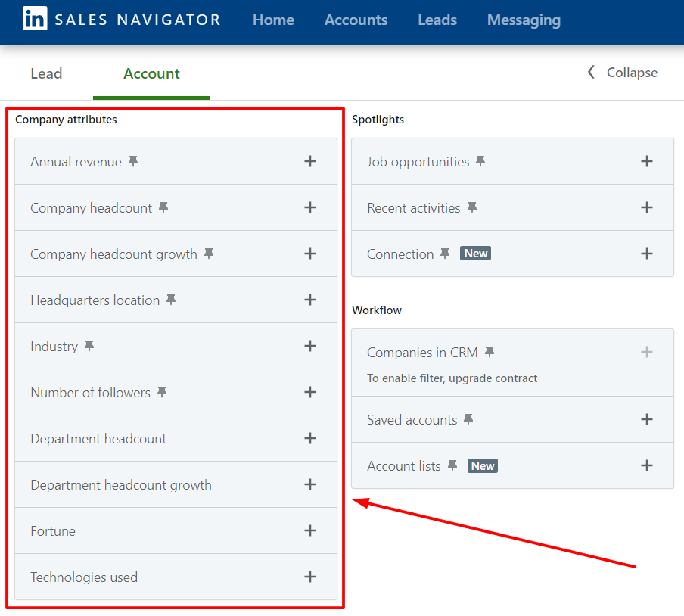Click the Account lists label
The image size is (684, 616).
[x=404, y=466]
